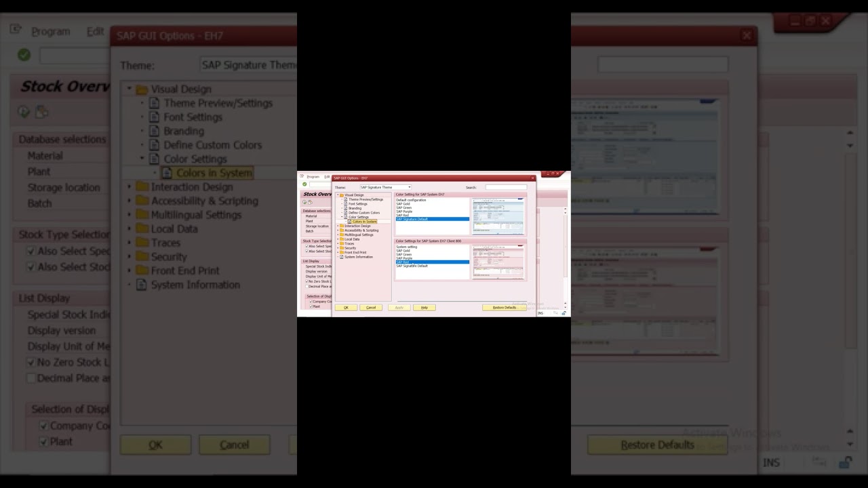
Task: Expand the Security tree node in sharp dialog
Action: (338, 248)
